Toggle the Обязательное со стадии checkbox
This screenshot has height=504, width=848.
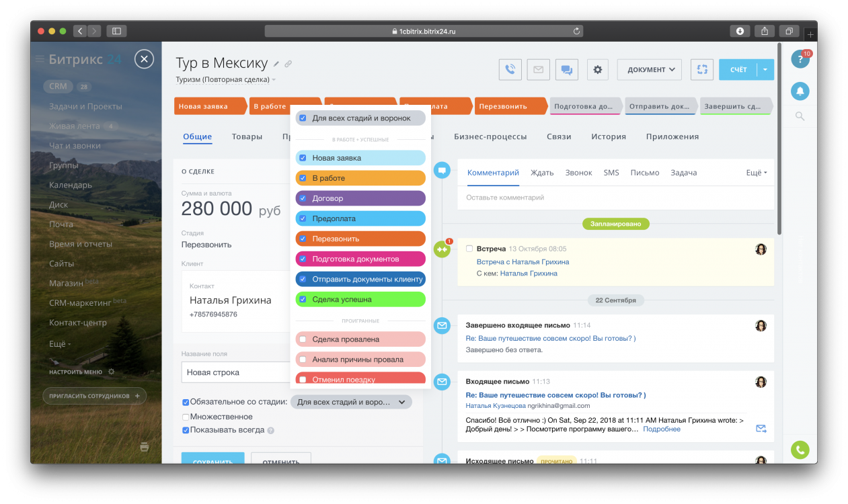186,402
